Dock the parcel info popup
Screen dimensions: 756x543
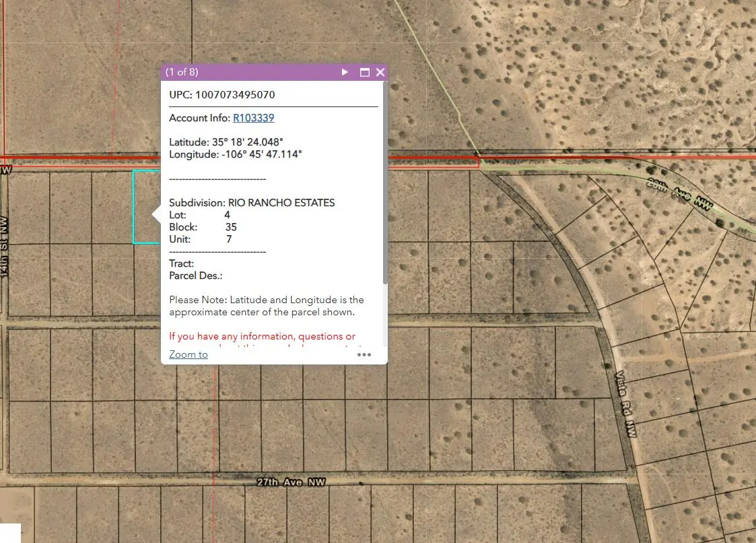tap(364, 72)
